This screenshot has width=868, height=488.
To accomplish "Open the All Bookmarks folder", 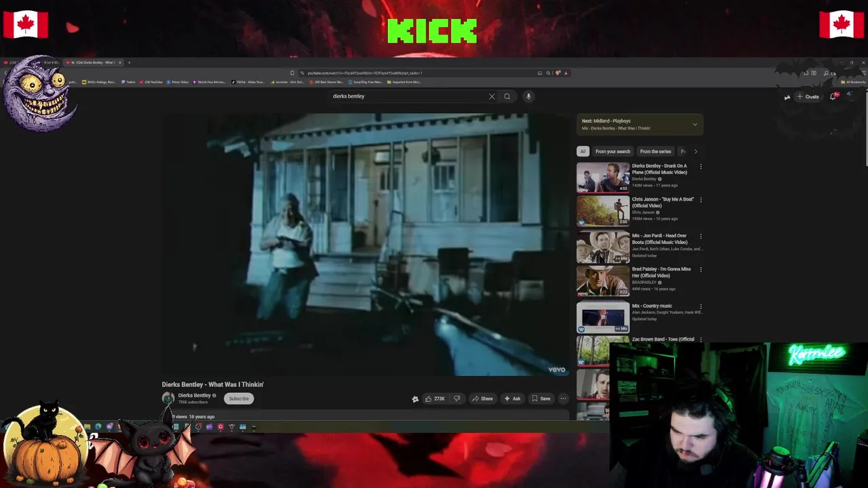I will pos(853,82).
